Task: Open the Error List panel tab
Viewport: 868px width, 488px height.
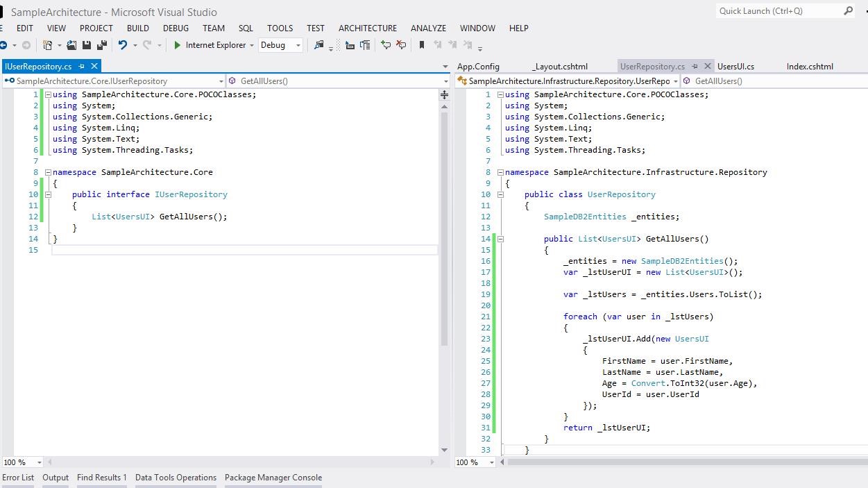Action: [18, 478]
